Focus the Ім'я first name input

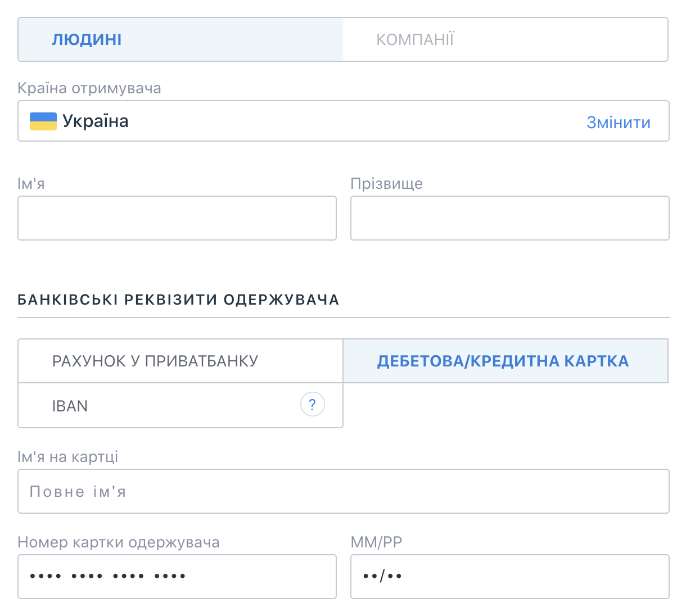pos(177,218)
